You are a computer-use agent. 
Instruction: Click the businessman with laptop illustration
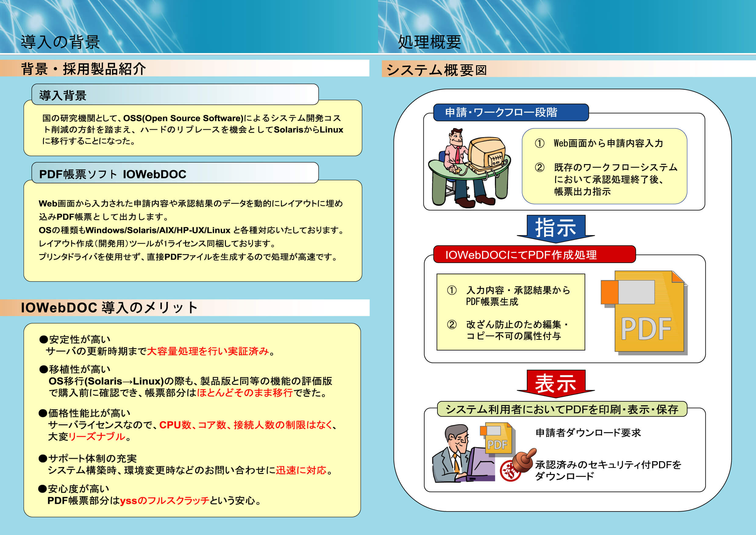(x=463, y=454)
